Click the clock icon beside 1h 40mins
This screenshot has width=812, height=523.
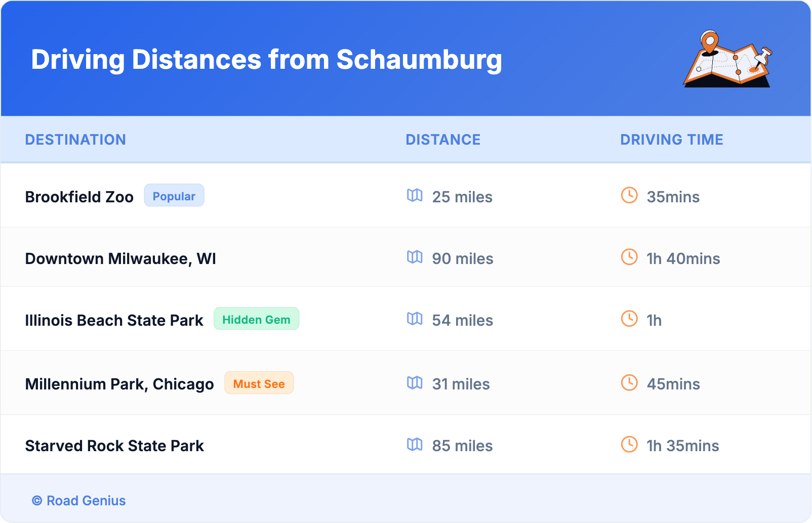[x=629, y=257]
